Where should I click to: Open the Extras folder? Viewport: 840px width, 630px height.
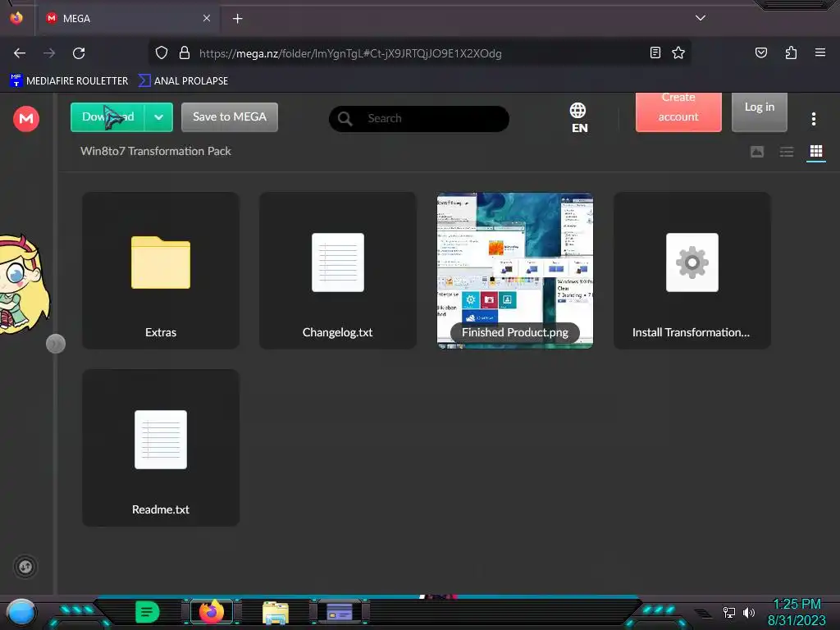point(161,271)
